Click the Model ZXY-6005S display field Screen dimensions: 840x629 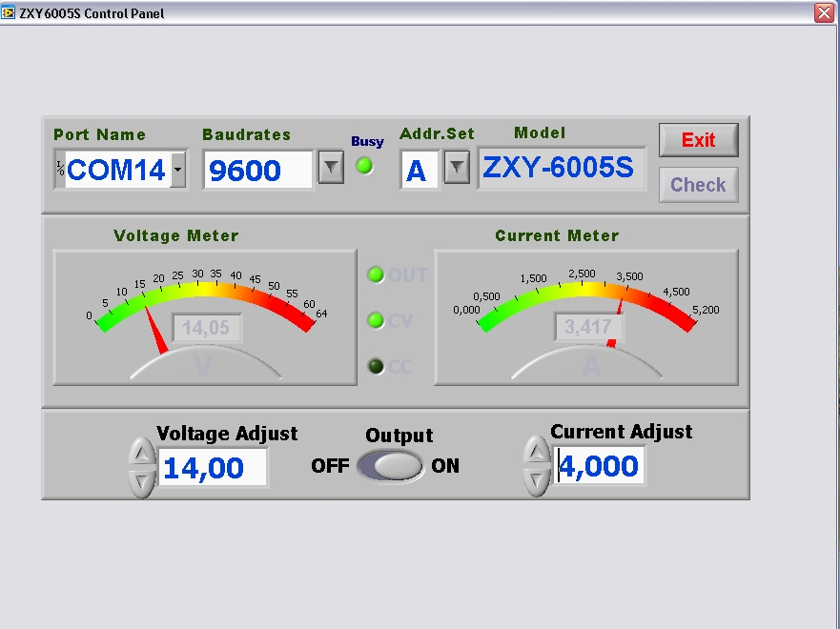560,169
